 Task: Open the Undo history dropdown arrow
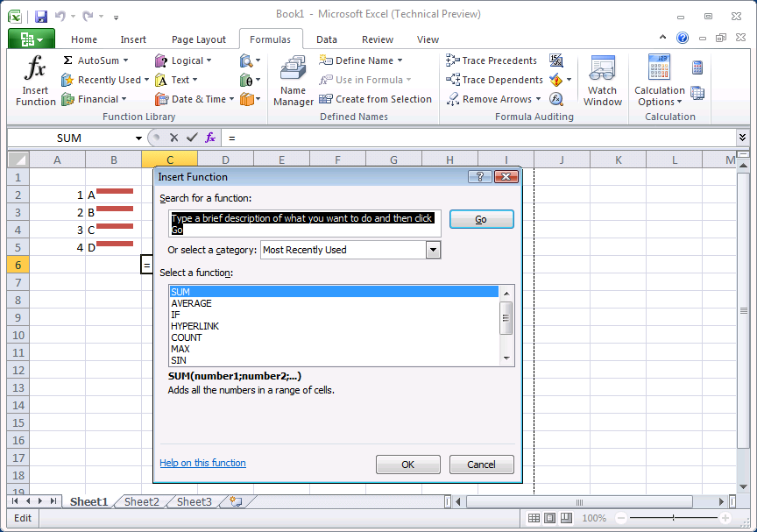[x=73, y=17]
